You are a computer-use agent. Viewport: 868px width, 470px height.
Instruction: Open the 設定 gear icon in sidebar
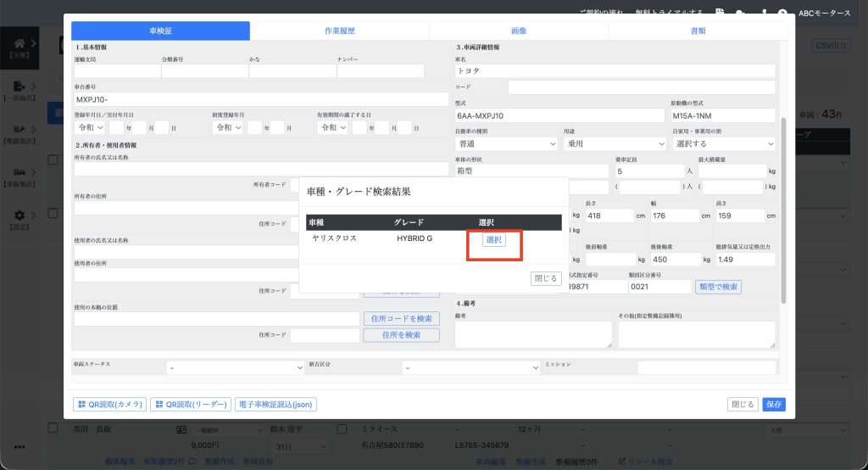pyautogui.click(x=19, y=216)
